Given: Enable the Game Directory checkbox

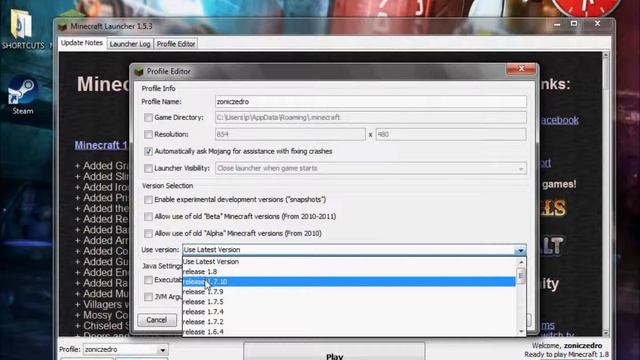Looking at the screenshot, I should (148, 118).
